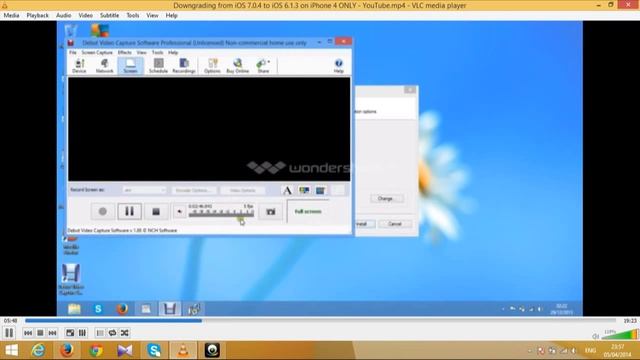The width and height of the screenshot is (640, 360).
Task: Toggle VLC fullscreen video button
Action: [x=70, y=333]
